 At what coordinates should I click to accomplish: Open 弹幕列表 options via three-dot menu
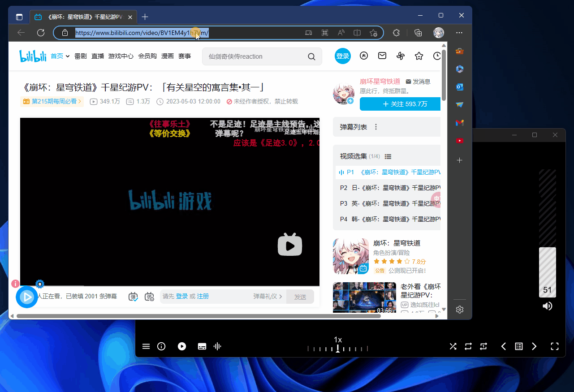point(375,127)
